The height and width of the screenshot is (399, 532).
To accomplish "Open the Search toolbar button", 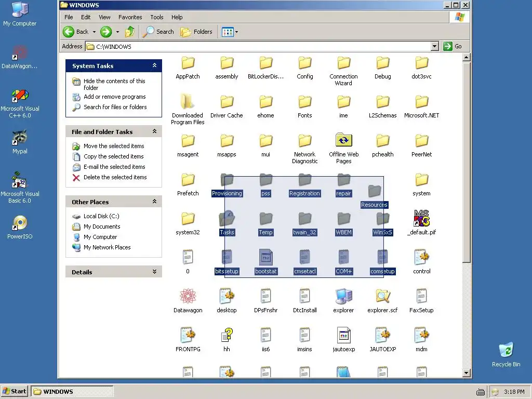I will (158, 32).
